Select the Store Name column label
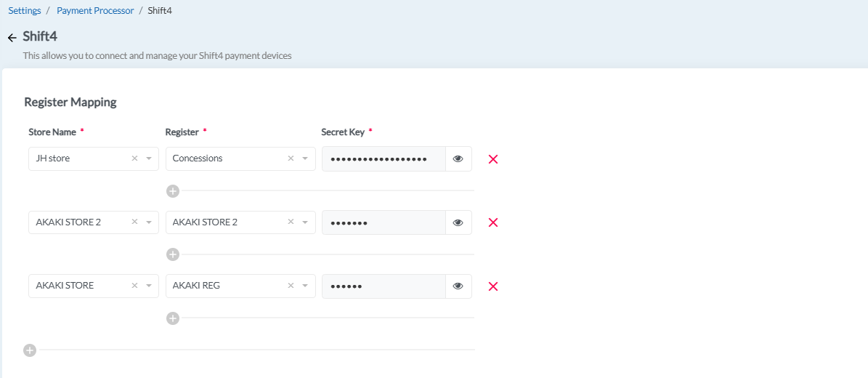Screen dimensions: 868x378 52,132
